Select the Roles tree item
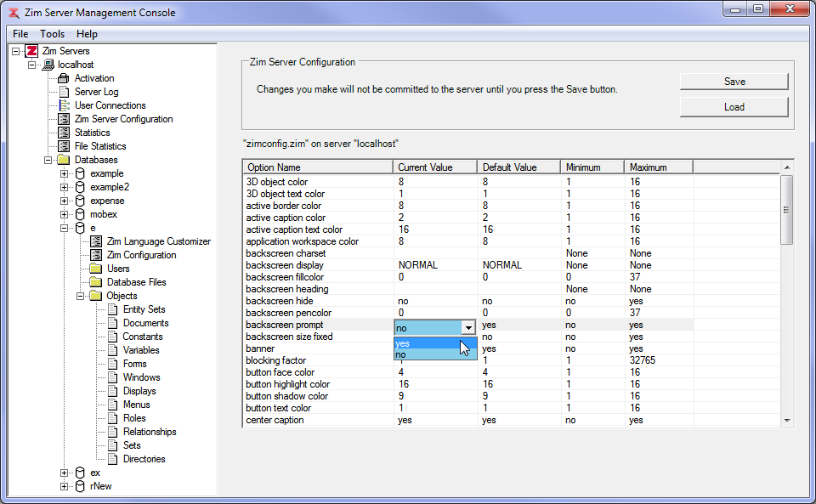The width and height of the screenshot is (816, 504). pyautogui.click(x=134, y=417)
